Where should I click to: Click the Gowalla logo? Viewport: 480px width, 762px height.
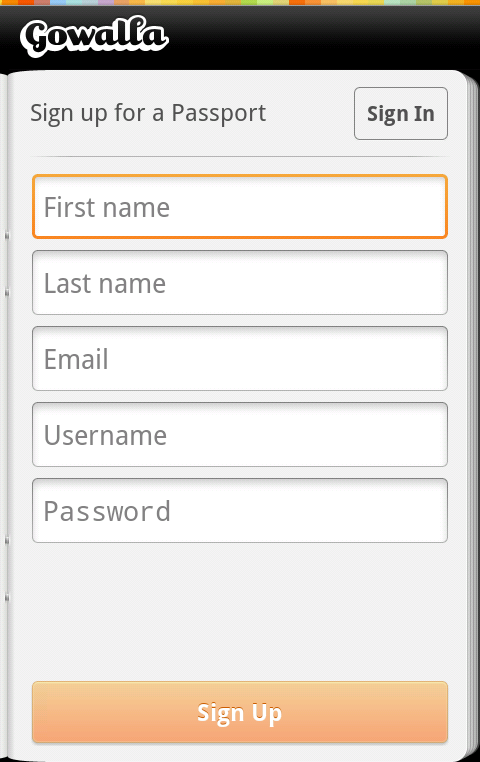94,37
